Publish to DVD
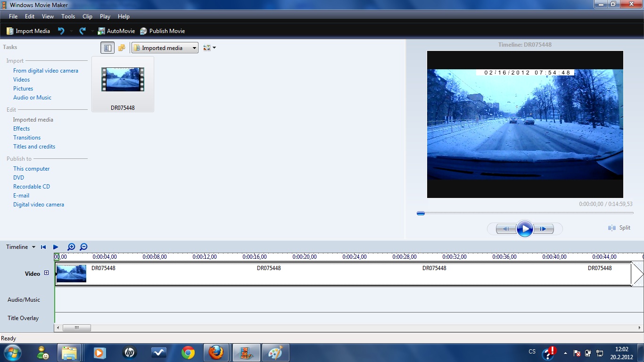Image resolution: width=644 pixels, height=362 pixels. click(x=18, y=178)
